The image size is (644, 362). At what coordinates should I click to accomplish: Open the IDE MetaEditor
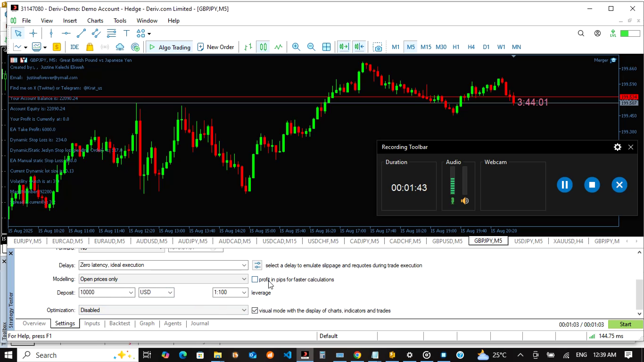[x=74, y=47]
